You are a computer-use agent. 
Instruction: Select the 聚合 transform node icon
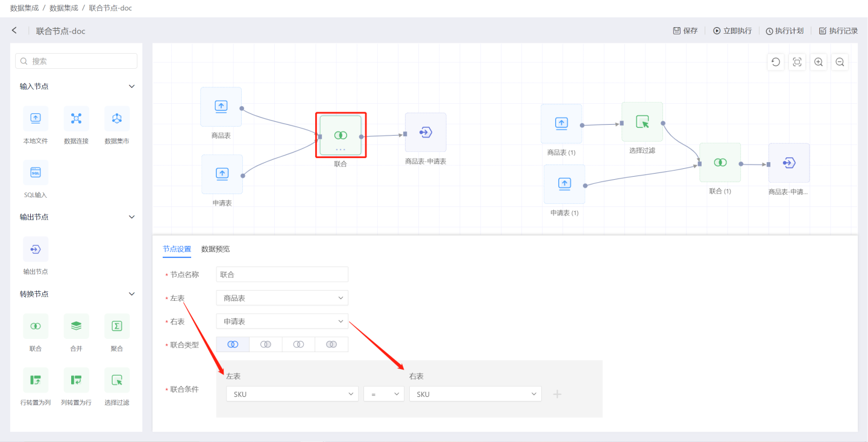tap(117, 326)
